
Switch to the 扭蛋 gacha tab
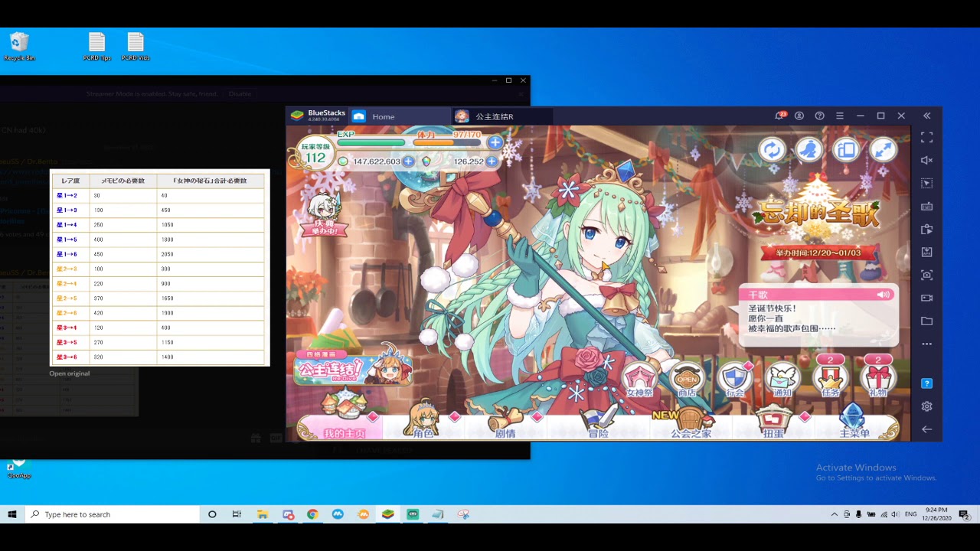click(x=773, y=422)
